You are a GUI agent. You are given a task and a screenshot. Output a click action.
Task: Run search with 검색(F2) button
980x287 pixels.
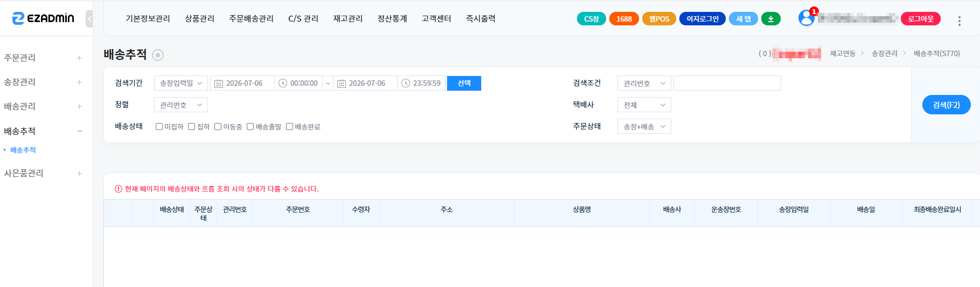(947, 105)
